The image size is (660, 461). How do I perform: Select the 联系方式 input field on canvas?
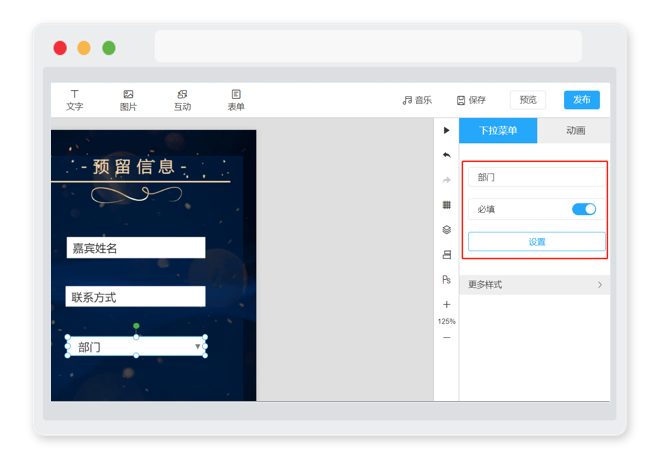[x=136, y=297]
